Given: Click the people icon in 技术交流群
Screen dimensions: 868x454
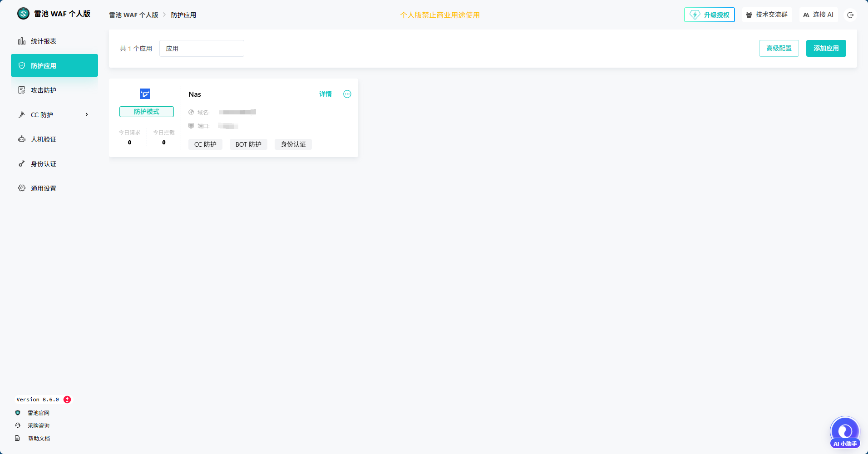Looking at the screenshot, I should click(x=749, y=15).
